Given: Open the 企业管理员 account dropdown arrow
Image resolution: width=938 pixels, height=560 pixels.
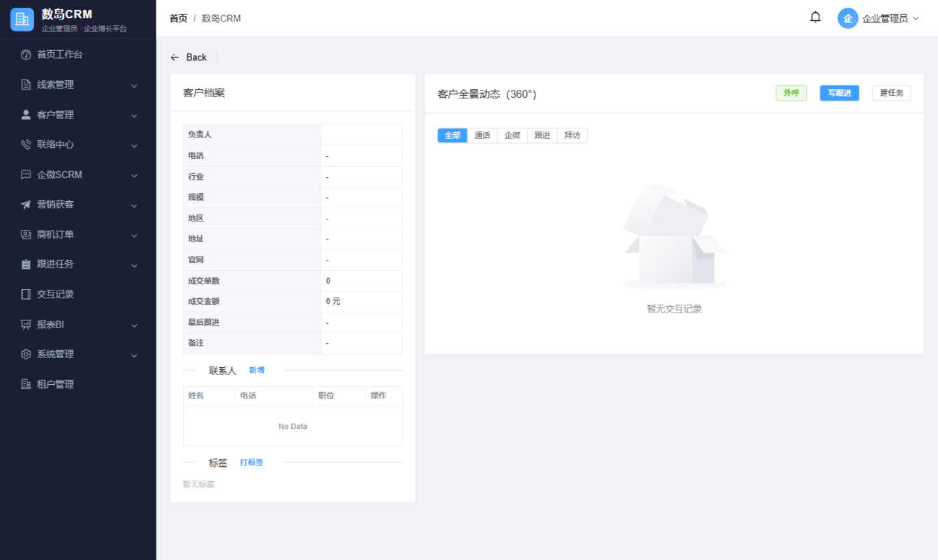Looking at the screenshot, I should pos(916,18).
